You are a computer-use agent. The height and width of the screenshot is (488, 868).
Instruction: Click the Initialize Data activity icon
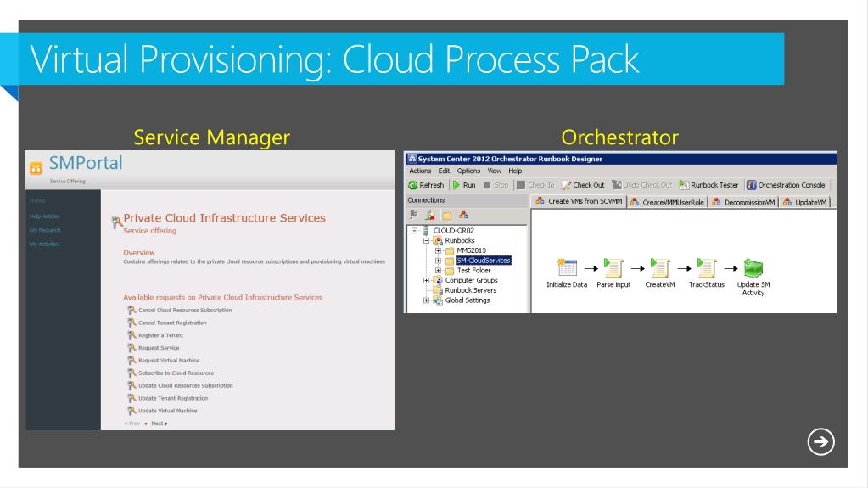coord(567,267)
